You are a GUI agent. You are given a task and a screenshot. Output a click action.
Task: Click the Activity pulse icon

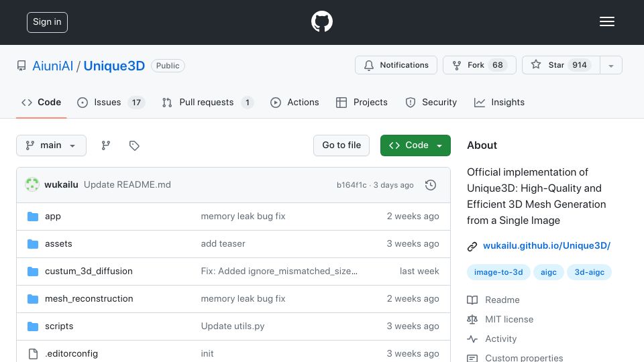(x=472, y=339)
